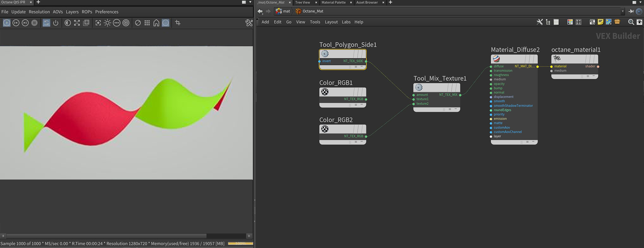Click the Color_RGB1 checkered sphere icon
The width and height of the screenshot is (644, 248).
(x=325, y=92)
